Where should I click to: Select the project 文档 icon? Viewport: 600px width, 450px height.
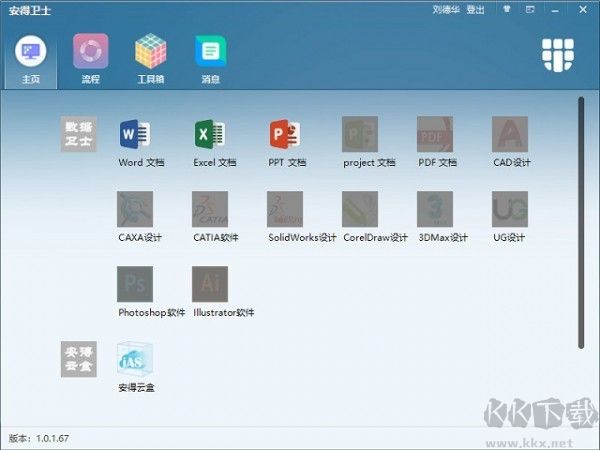(x=360, y=134)
